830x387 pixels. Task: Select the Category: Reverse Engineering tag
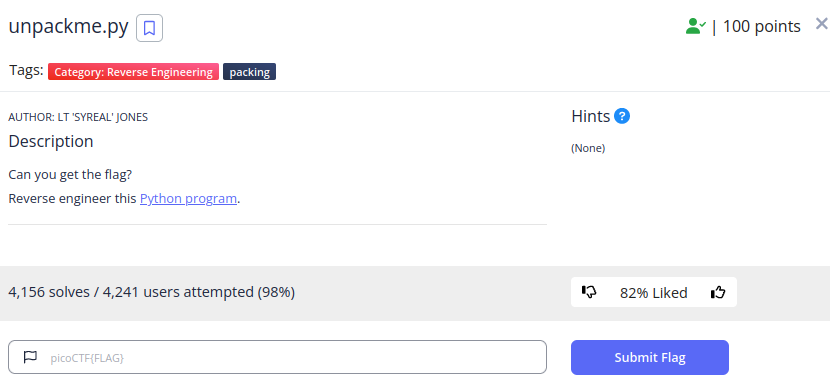tap(133, 72)
